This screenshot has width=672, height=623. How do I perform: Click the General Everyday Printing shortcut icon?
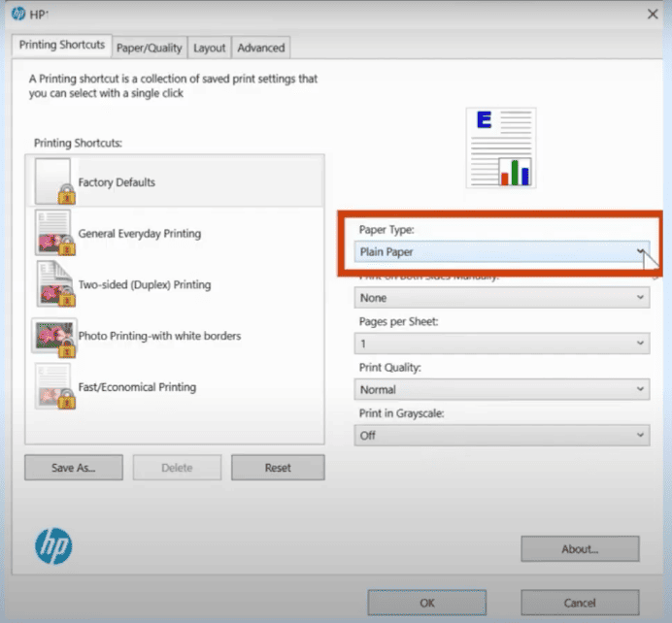[54, 233]
